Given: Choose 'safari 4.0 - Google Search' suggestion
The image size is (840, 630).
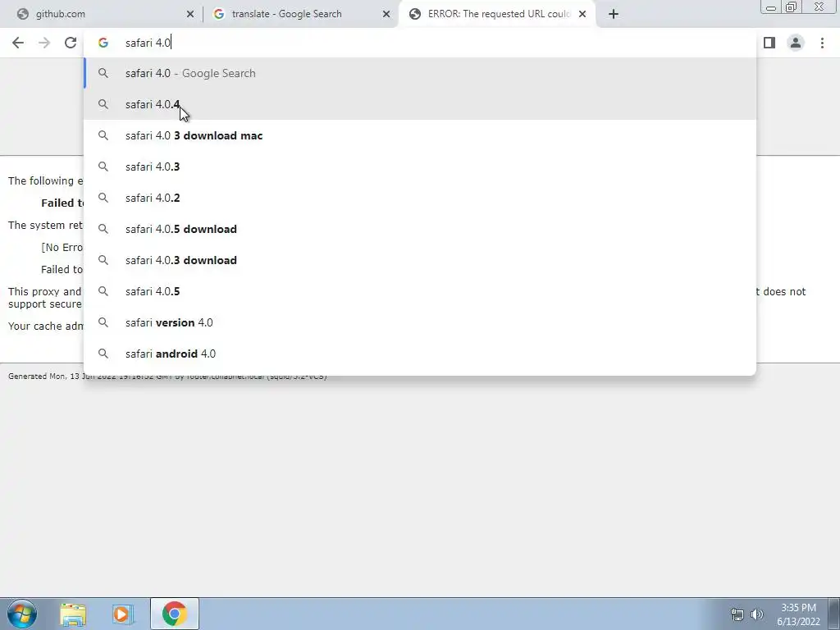Looking at the screenshot, I should [420, 73].
